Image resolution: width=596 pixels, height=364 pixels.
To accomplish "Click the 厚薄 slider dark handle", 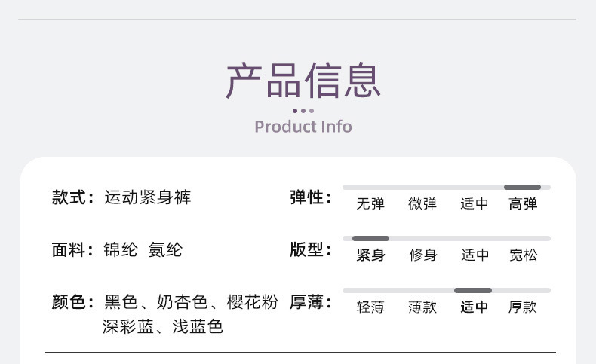I will pos(473,291).
